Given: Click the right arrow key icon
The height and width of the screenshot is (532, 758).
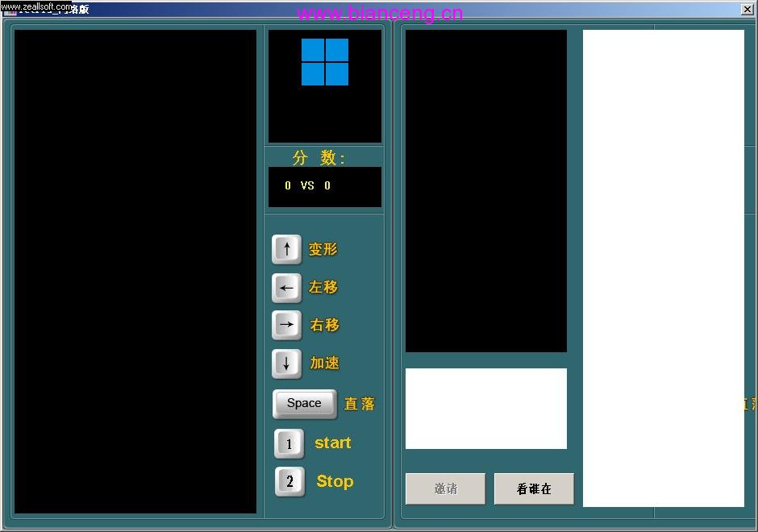Looking at the screenshot, I should (x=286, y=325).
